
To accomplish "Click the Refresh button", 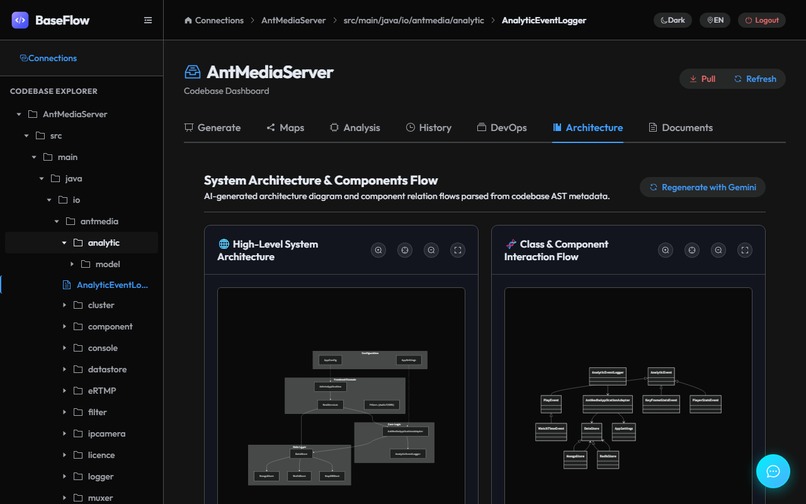I will (x=755, y=79).
